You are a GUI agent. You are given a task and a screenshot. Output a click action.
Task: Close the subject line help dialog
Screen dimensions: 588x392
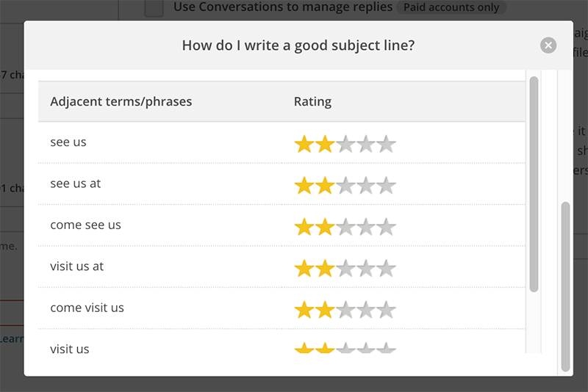tap(548, 46)
